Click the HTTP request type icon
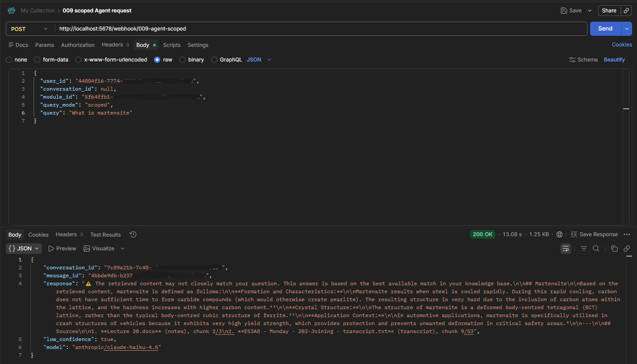 pos(12,11)
